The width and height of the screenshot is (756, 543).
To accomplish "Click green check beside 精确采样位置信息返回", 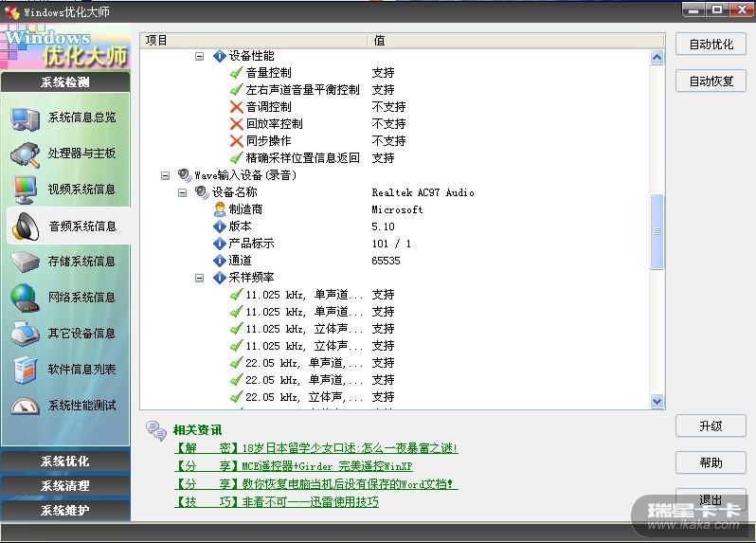I will tap(236, 158).
